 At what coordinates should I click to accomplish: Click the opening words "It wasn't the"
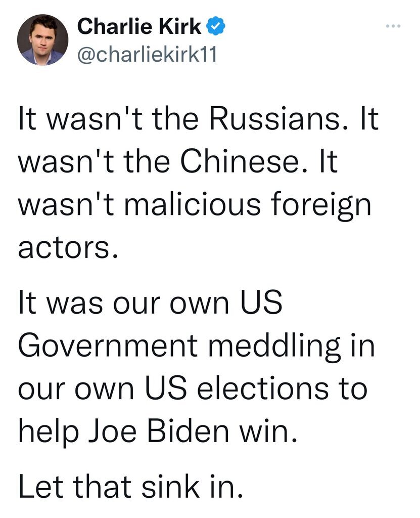(108, 118)
